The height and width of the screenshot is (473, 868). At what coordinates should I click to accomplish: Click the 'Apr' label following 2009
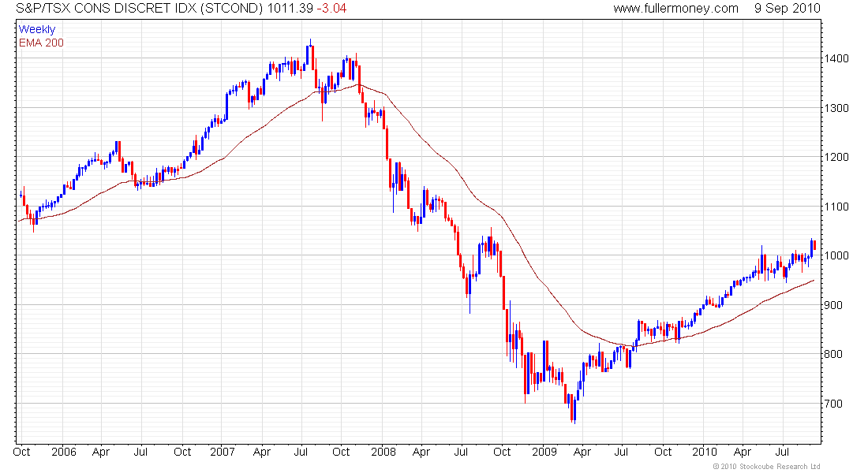coord(582,452)
